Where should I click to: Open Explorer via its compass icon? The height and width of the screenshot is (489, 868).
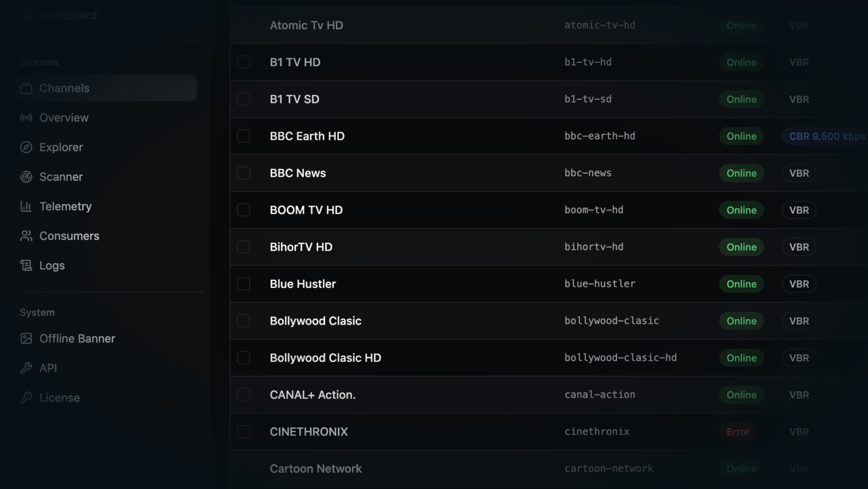point(26,147)
